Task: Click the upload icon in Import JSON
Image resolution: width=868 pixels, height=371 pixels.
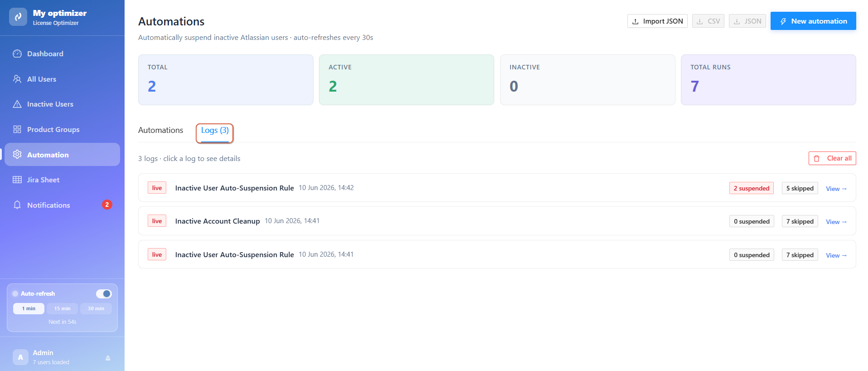Action: tap(636, 21)
